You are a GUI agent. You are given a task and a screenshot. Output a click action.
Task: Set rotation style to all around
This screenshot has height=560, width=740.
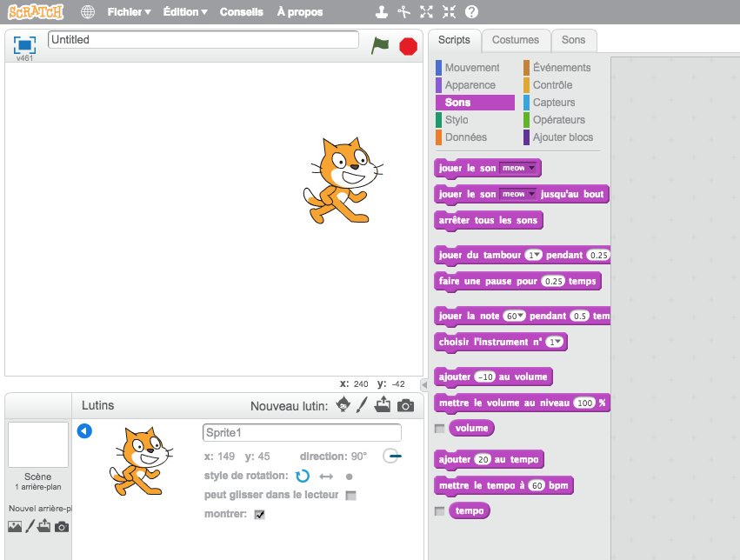pos(303,476)
